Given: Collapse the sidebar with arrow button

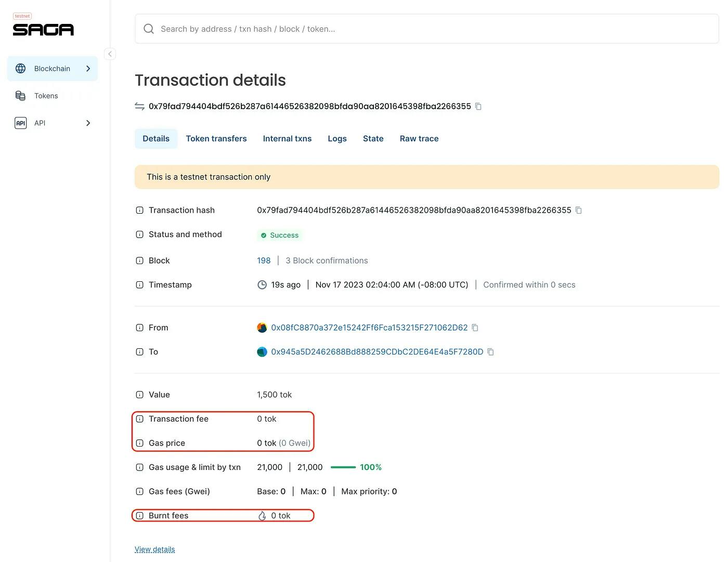Looking at the screenshot, I should click(110, 54).
